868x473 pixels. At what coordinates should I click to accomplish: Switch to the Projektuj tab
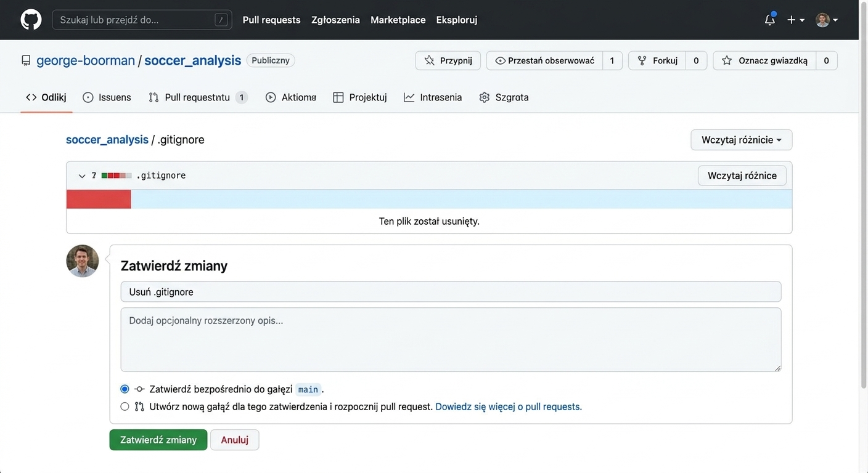360,97
